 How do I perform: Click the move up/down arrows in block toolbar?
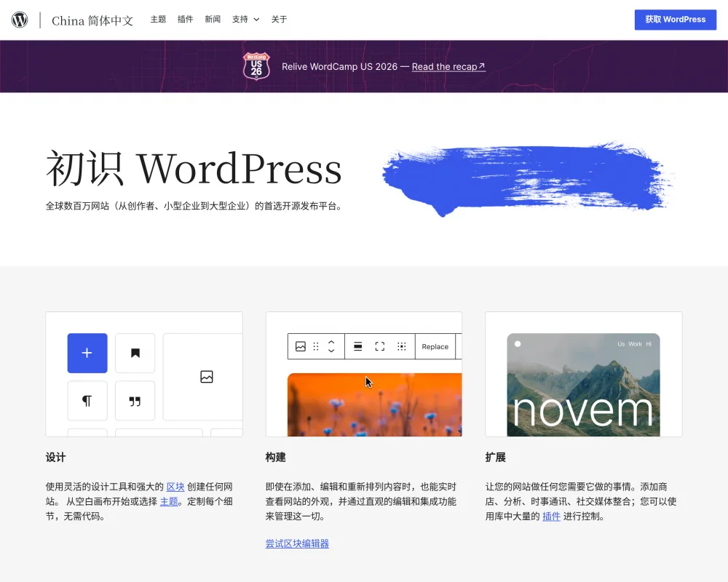point(331,347)
